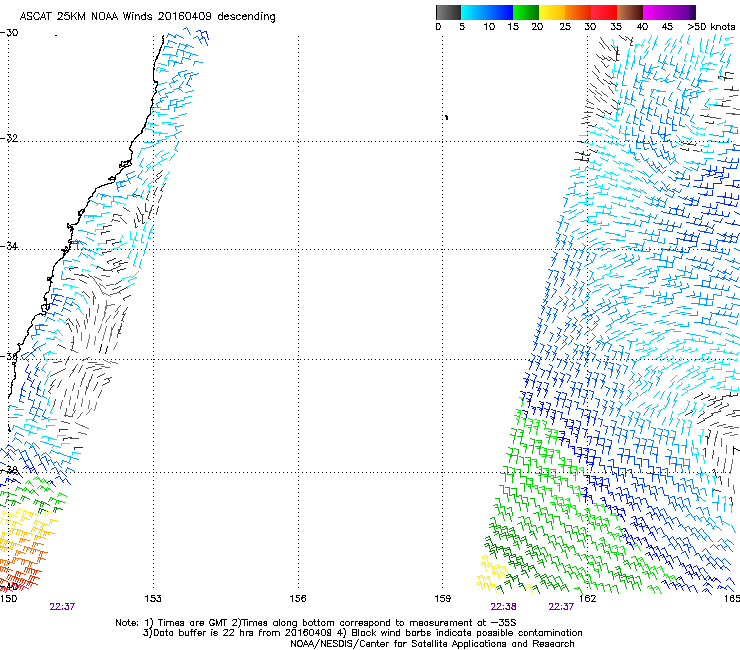The width and height of the screenshot is (740, 650).
Task: Click the '150' longitude axis label
Action: (8, 599)
